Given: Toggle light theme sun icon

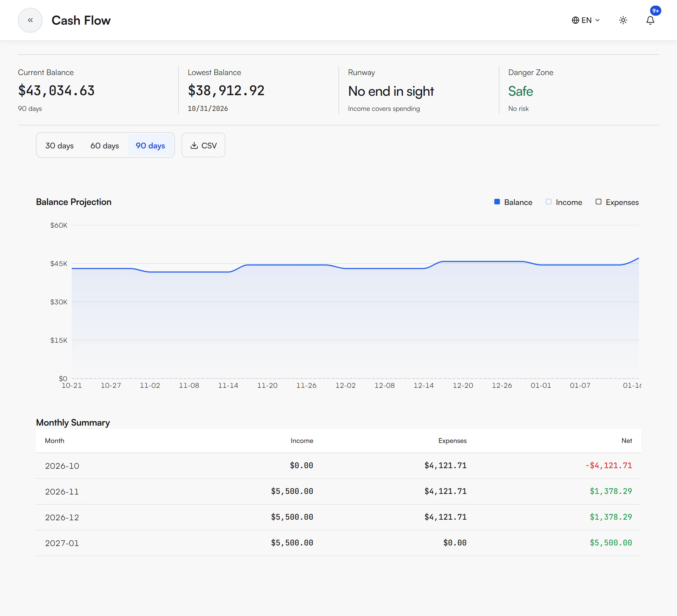Looking at the screenshot, I should (x=623, y=20).
